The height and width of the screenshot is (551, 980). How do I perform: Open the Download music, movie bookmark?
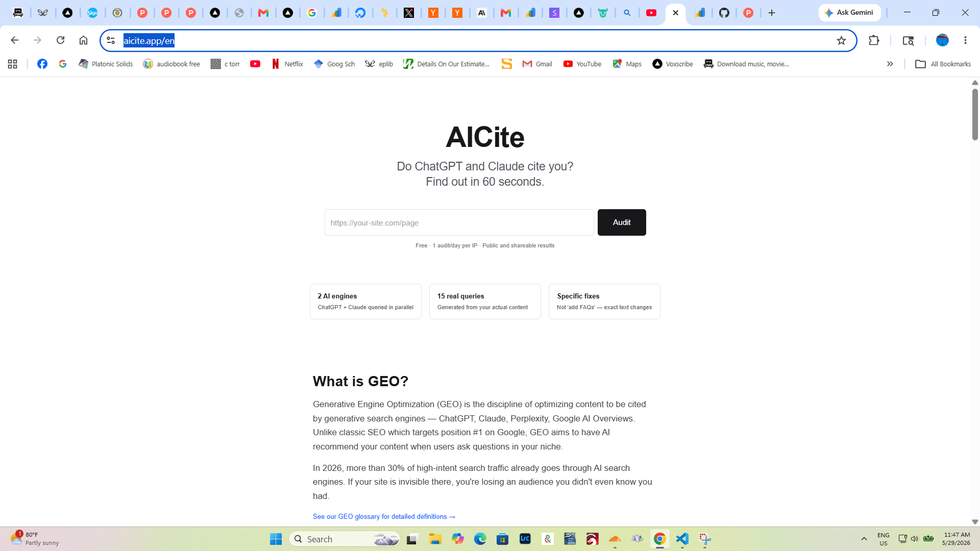(x=746, y=64)
